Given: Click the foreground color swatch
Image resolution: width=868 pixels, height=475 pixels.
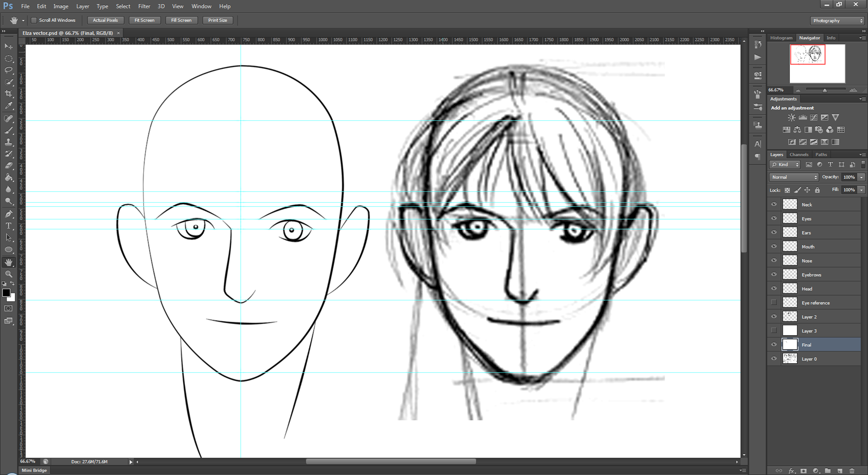Looking at the screenshot, I should pos(6,293).
